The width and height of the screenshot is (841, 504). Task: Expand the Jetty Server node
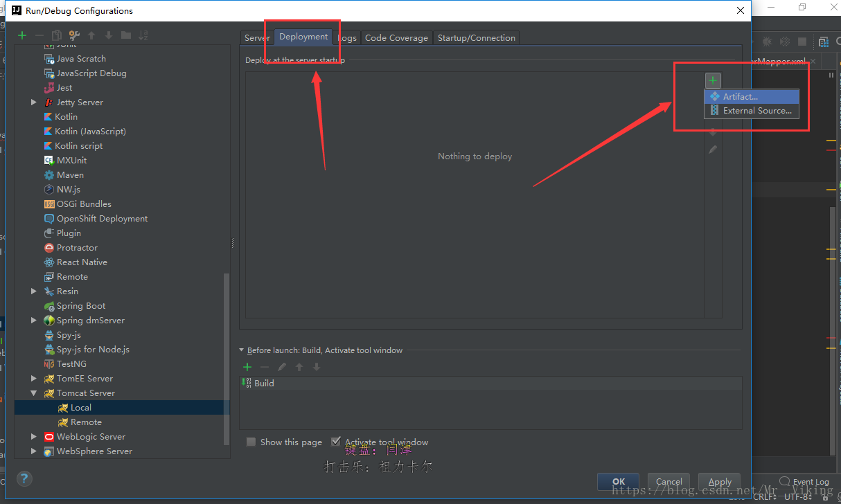(34, 102)
